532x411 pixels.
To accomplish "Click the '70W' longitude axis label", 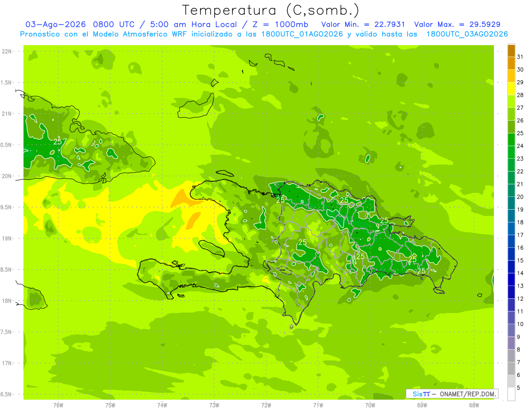I will tap(370, 405).
